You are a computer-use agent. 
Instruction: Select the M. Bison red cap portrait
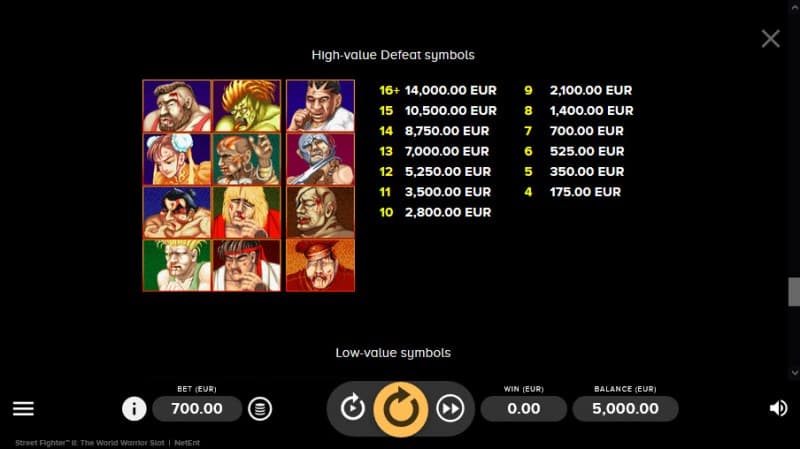pyautogui.click(x=320, y=265)
